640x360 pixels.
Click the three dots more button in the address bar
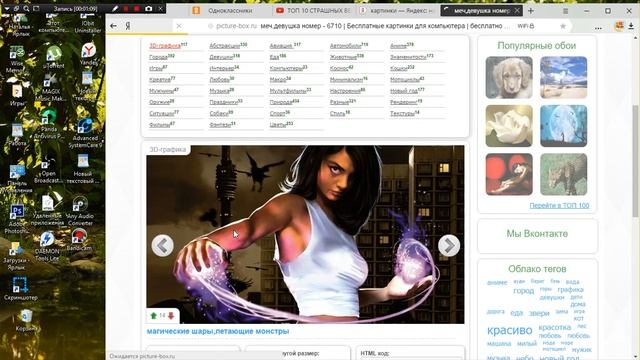click(x=598, y=28)
